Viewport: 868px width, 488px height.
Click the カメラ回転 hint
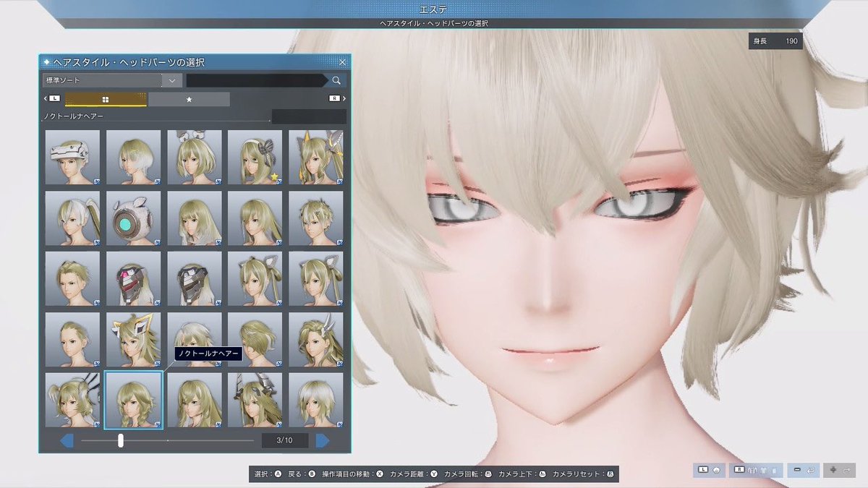pyautogui.click(x=468, y=474)
